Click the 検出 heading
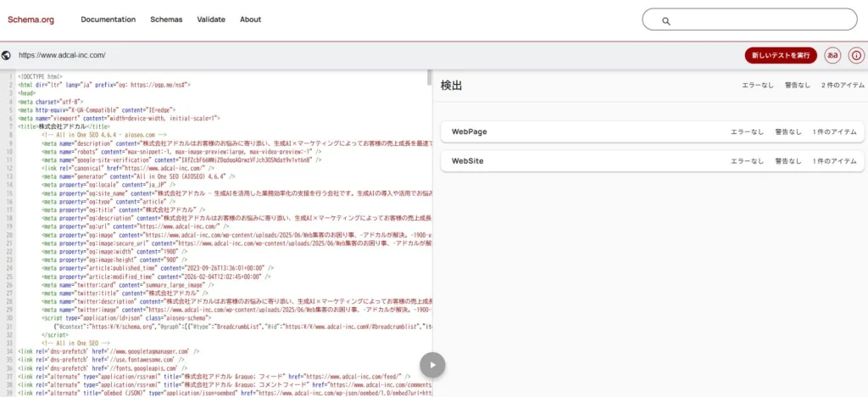Viewport: 868px width, 397px height. tap(451, 86)
